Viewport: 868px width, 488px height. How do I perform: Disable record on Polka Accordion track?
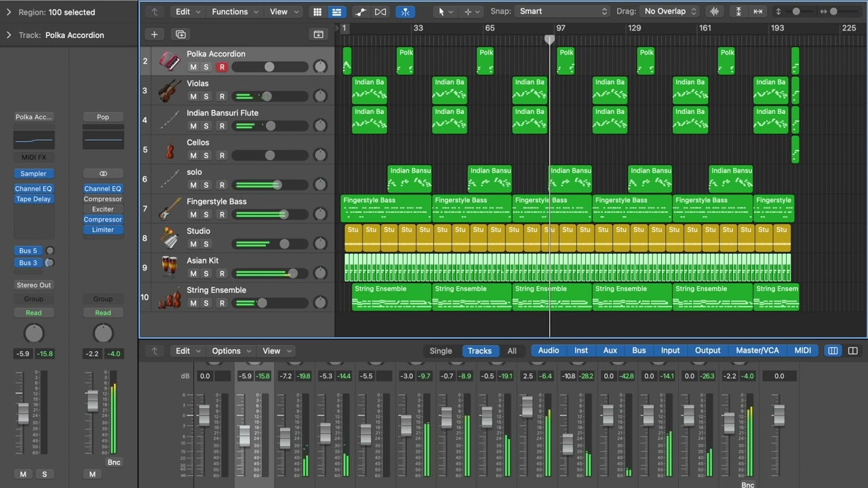(222, 67)
